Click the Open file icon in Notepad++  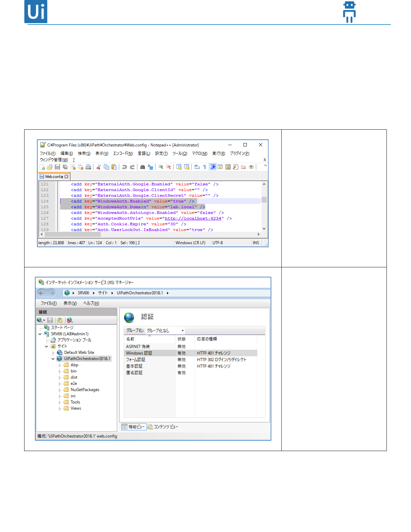(49, 167)
